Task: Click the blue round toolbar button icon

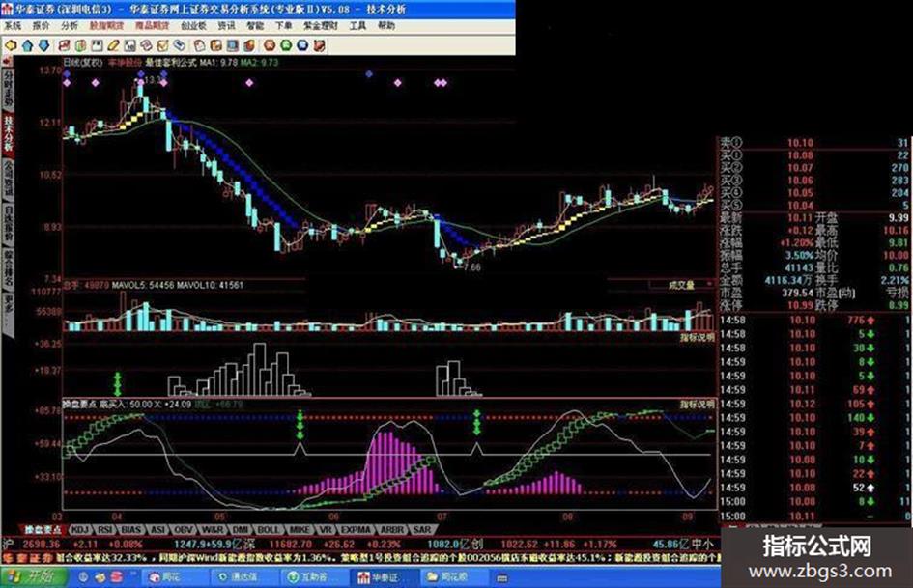Action: click(302, 45)
